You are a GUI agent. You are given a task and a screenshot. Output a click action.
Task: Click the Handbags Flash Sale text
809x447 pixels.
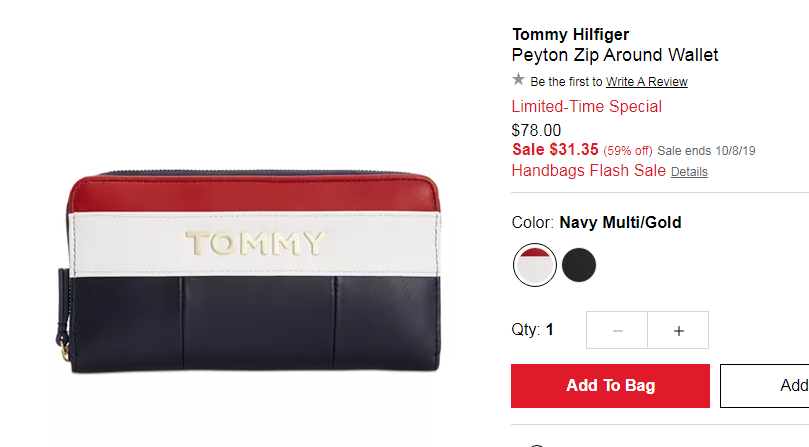pyautogui.click(x=589, y=170)
